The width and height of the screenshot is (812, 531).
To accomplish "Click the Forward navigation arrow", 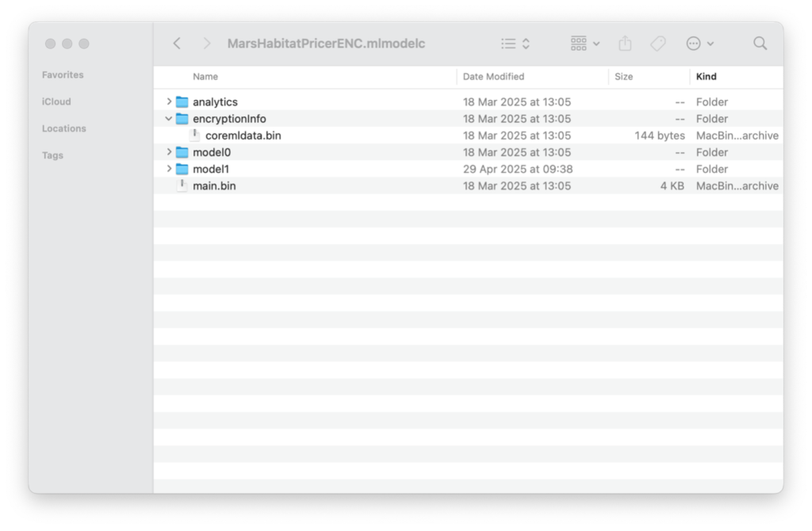I will (207, 44).
